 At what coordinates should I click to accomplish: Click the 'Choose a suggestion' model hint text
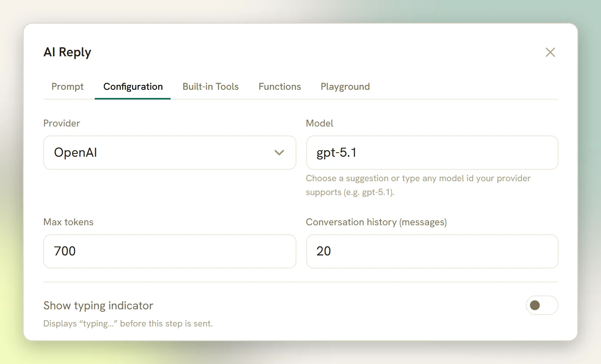(x=418, y=185)
